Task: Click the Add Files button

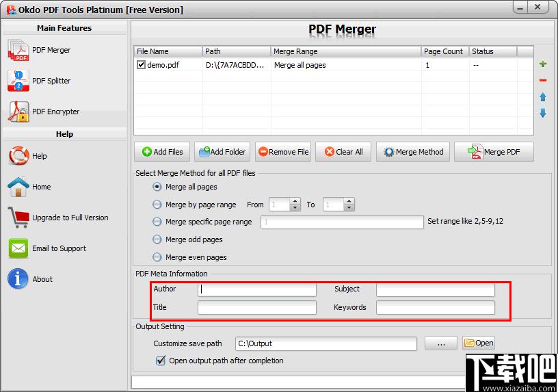Action: point(162,152)
